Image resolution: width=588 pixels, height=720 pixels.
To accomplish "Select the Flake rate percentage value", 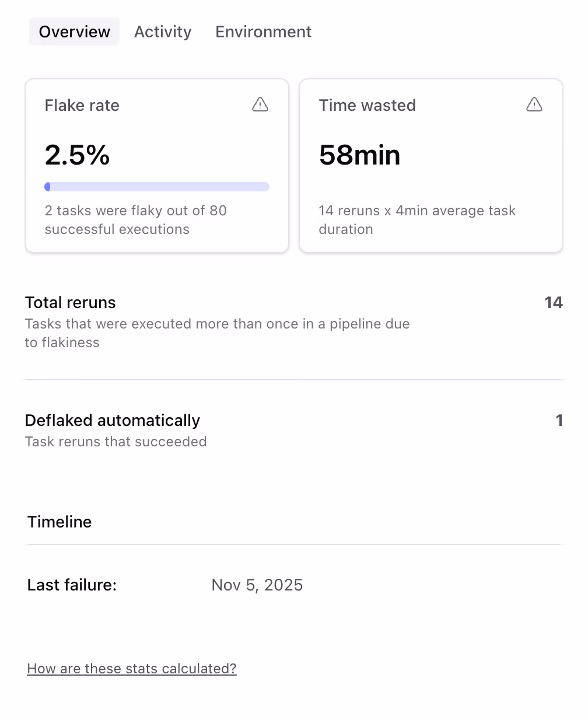I will (77, 155).
